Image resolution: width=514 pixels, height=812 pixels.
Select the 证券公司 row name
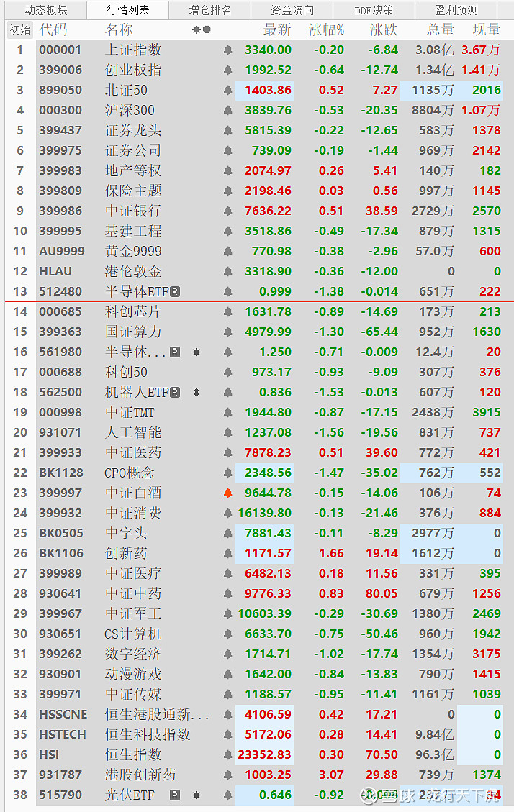click(133, 151)
